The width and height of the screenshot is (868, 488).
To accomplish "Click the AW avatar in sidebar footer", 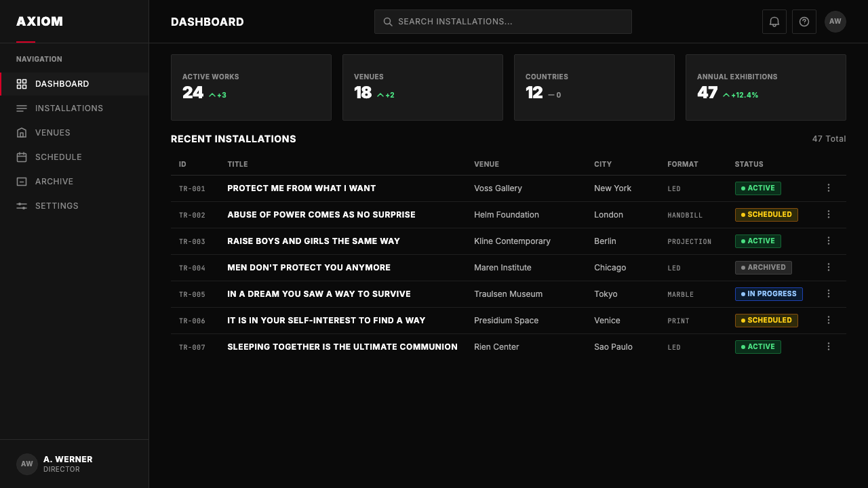I will [27, 464].
